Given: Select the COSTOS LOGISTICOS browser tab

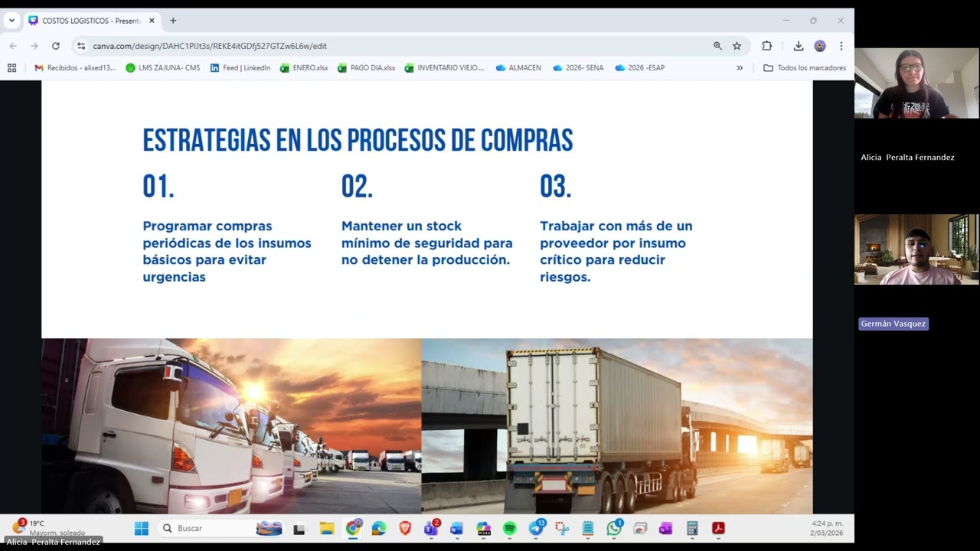Looking at the screenshot, I should [91, 21].
